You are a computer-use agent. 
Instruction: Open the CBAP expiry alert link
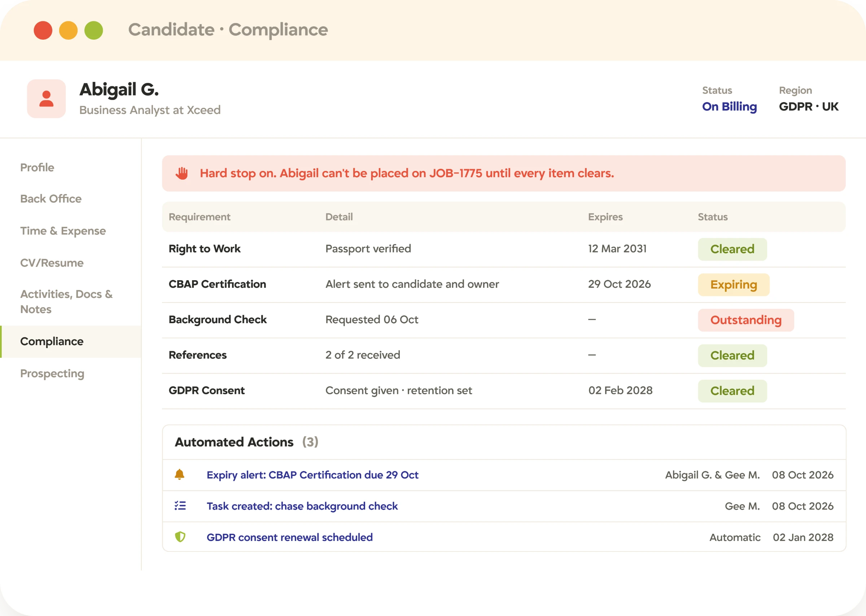click(312, 475)
